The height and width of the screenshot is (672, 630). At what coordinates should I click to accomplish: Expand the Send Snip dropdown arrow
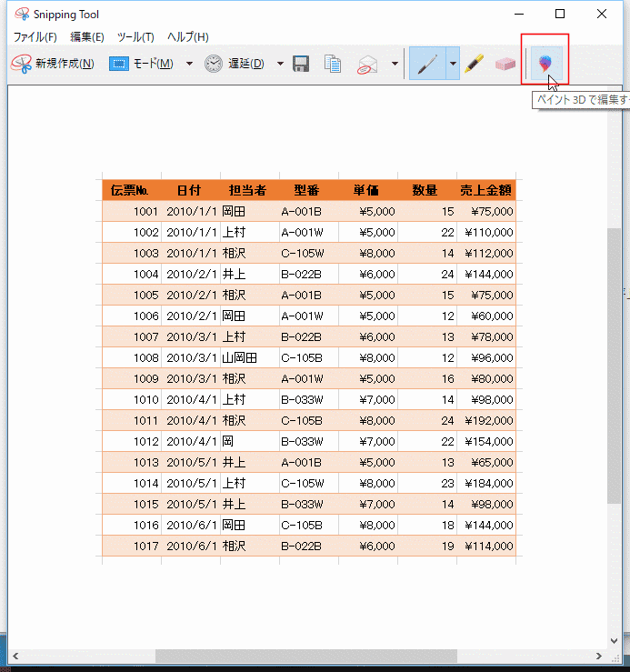(395, 64)
